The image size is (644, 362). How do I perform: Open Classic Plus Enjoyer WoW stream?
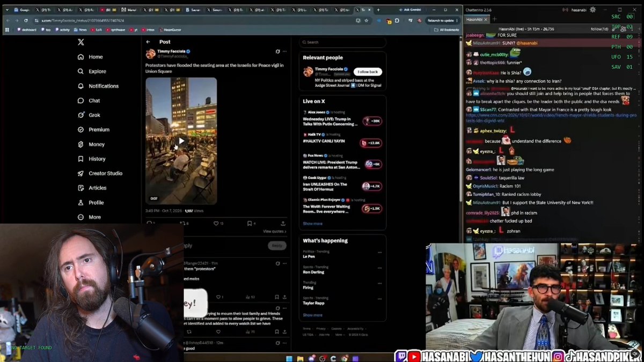click(342, 205)
